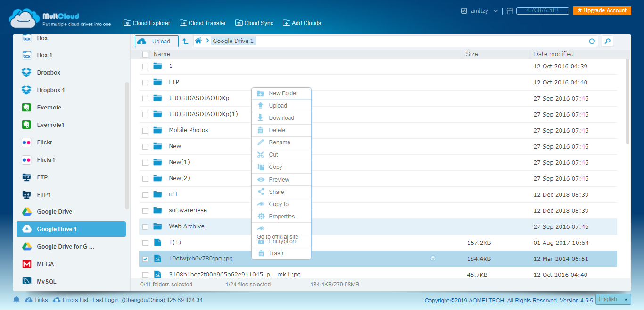Open dropdown arrow on selected jpg row
This screenshot has width=644, height=310.
coord(433,259)
